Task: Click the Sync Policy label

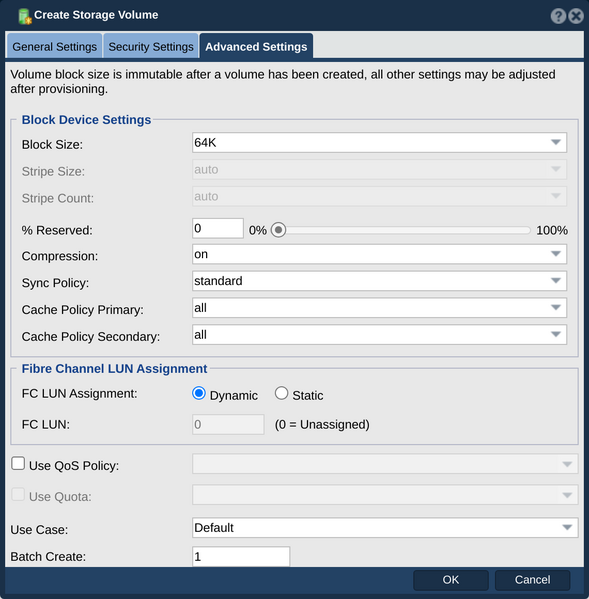Action: coord(55,283)
